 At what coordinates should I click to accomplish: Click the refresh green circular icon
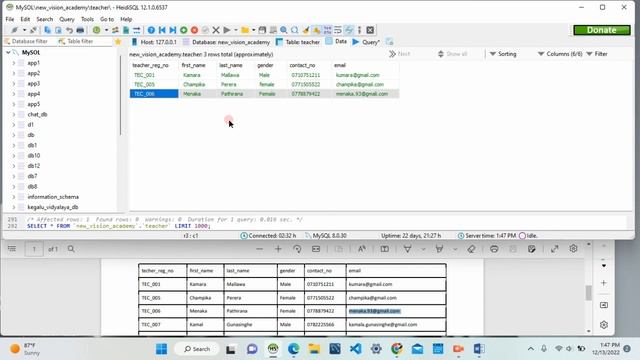point(96,30)
